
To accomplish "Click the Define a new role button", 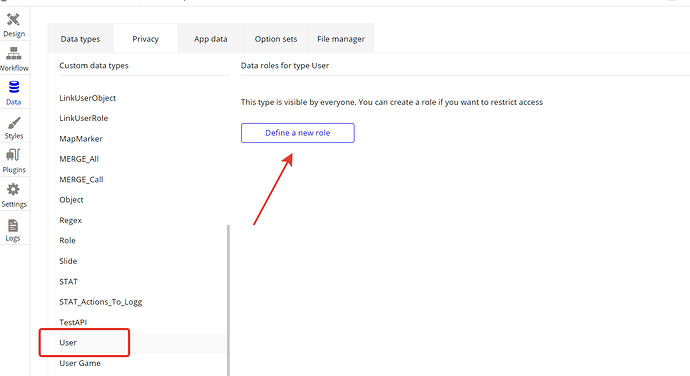I will pyautogui.click(x=297, y=133).
